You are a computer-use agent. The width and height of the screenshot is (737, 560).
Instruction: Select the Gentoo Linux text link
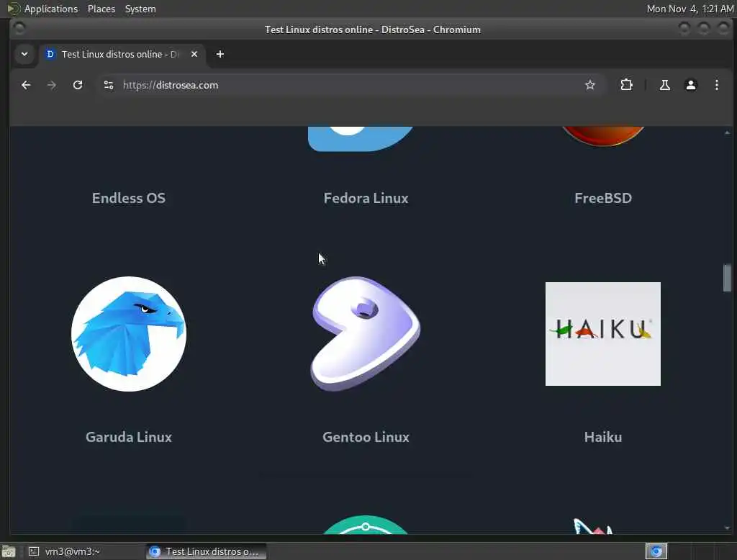point(366,437)
